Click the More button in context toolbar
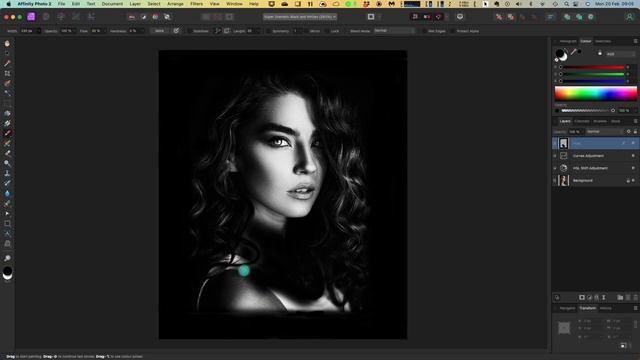 tap(159, 31)
